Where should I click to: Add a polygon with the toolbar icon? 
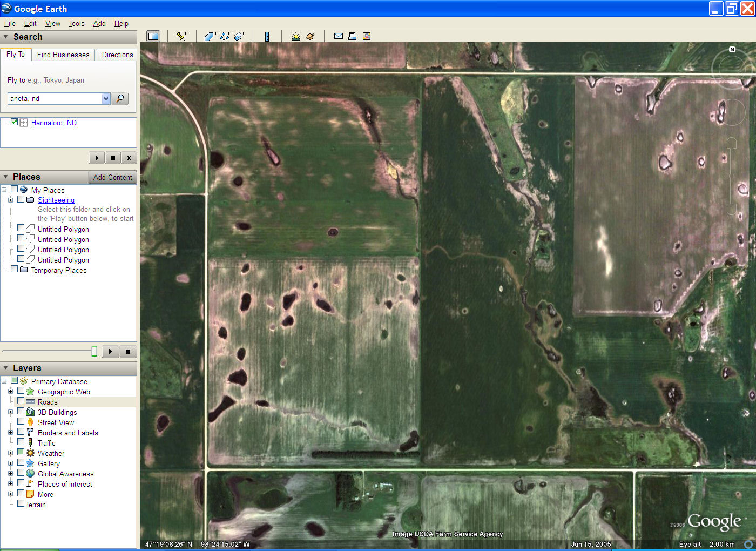click(210, 36)
